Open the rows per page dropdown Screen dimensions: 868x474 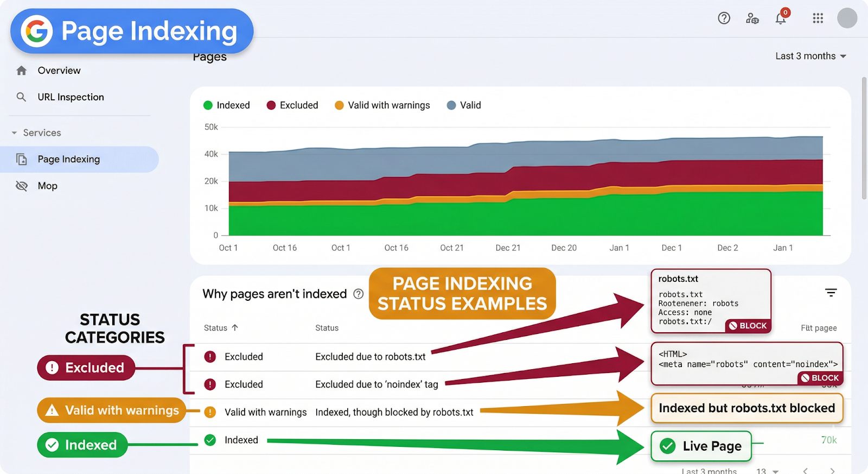(768, 471)
